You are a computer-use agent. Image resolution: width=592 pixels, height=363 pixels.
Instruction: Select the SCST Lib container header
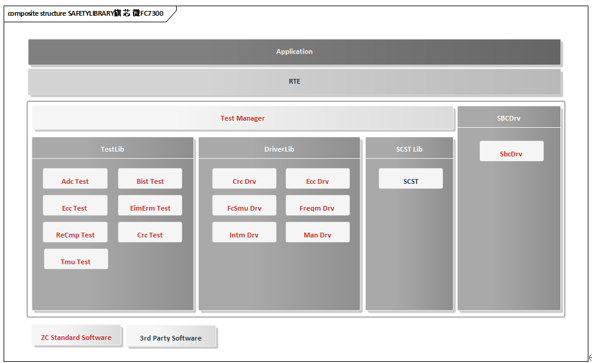coord(409,148)
